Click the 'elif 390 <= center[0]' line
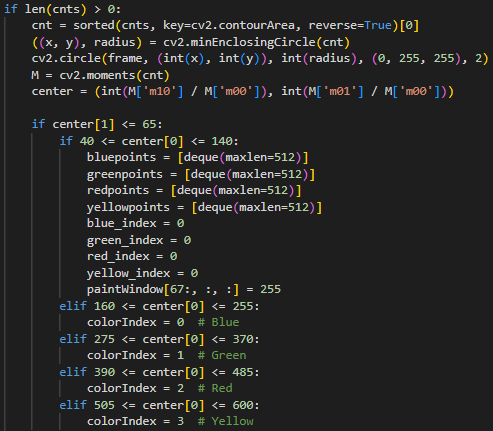Image resolution: width=493 pixels, height=431 pixels. point(159,372)
